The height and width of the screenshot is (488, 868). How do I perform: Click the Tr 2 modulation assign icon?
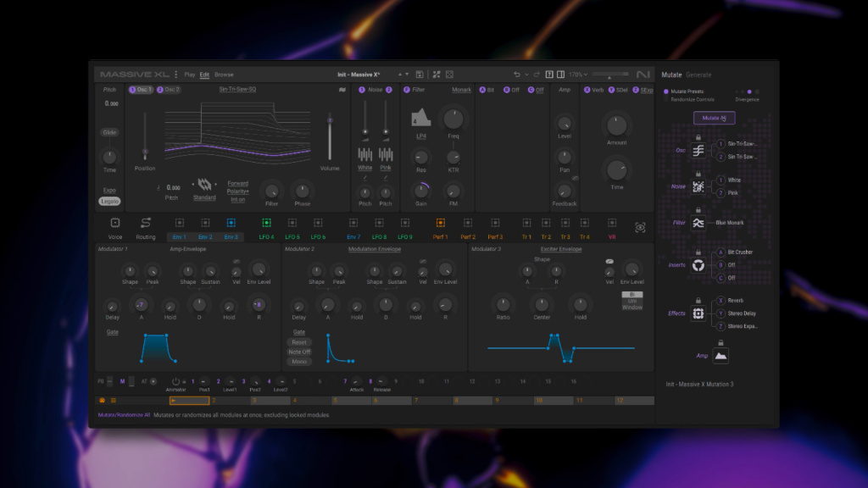(x=546, y=223)
